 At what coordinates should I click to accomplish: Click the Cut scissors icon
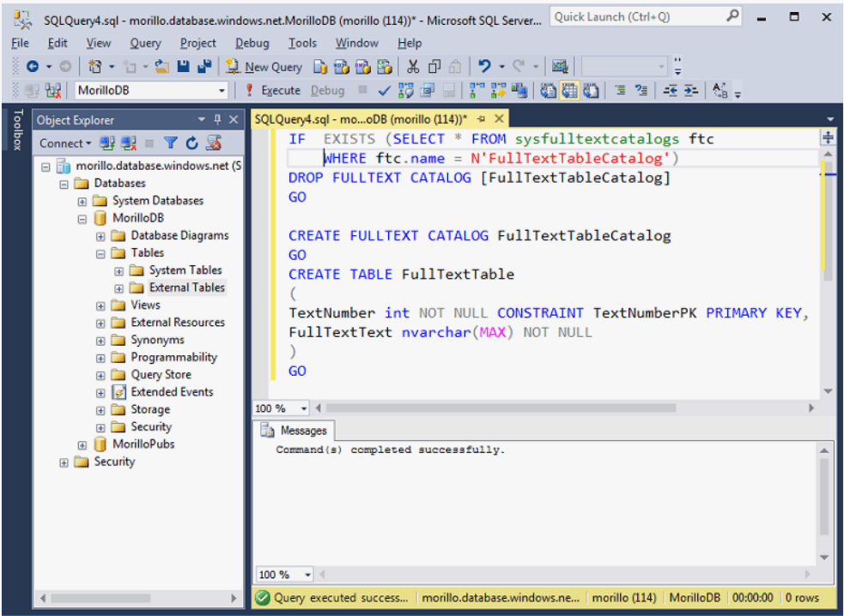pos(413,67)
